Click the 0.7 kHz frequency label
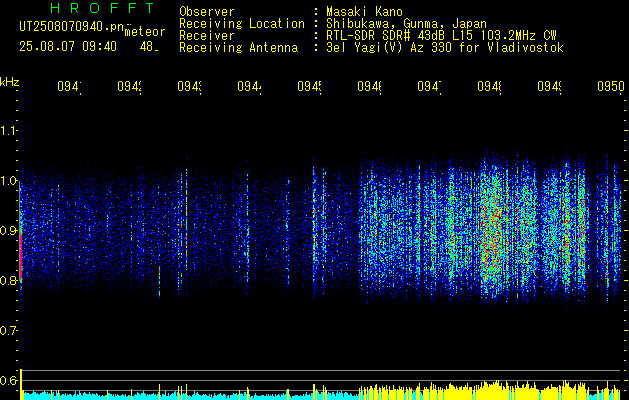The height and width of the screenshot is (400, 629). coord(9,331)
